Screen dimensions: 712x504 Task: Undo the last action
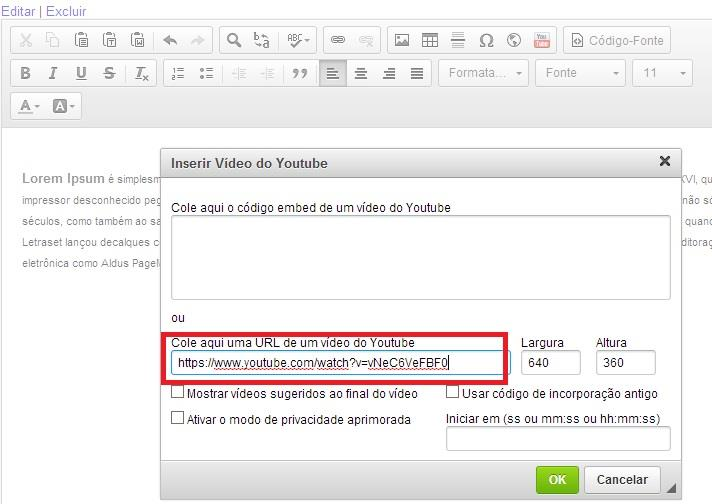coord(170,40)
